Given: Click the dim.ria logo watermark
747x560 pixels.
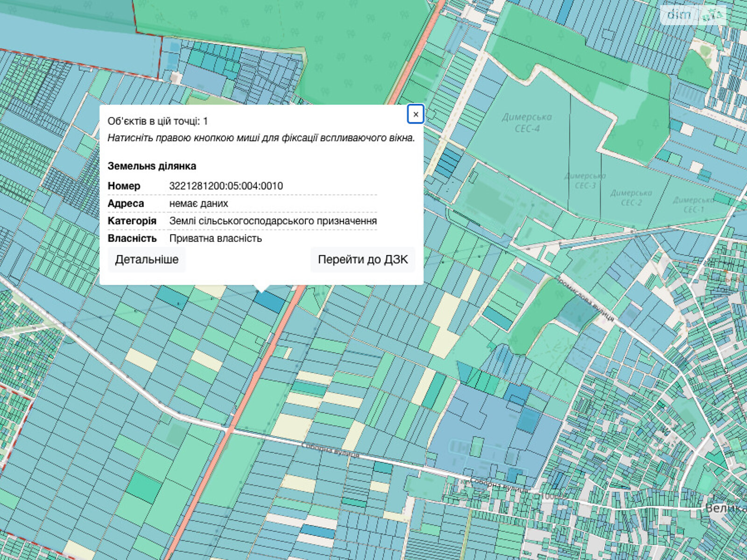Looking at the screenshot, I should [694, 15].
